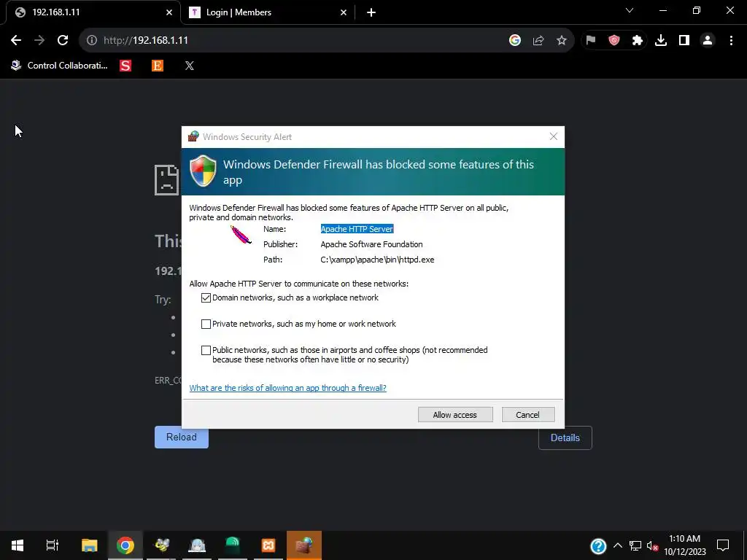Open the firewall risks help link
The image size is (747, 560).
point(287,388)
